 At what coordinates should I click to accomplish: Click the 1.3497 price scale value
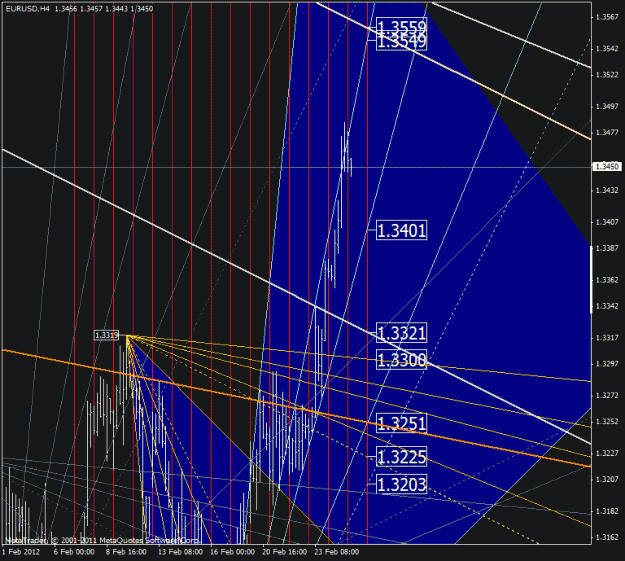click(607, 106)
